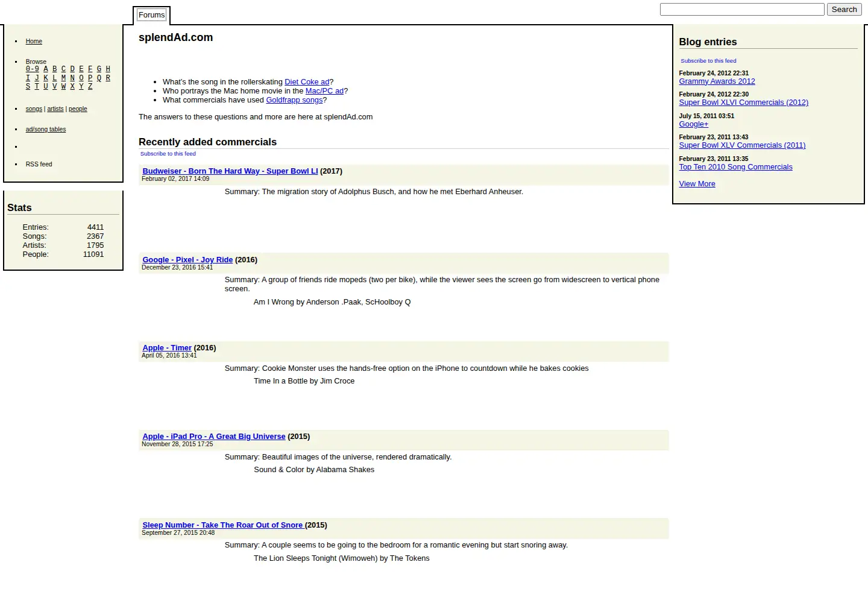Image resolution: width=868 pixels, height=603 pixels.
Task: Browse commercials starting with M
Action: tap(63, 78)
